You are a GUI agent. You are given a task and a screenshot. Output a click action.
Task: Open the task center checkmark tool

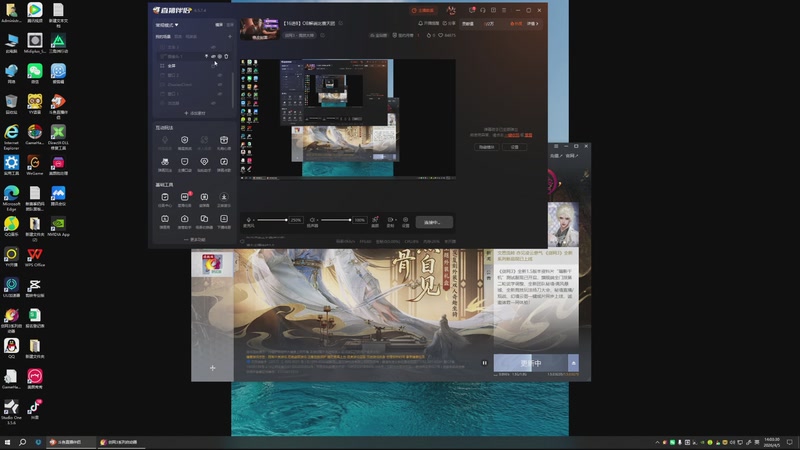165,199
